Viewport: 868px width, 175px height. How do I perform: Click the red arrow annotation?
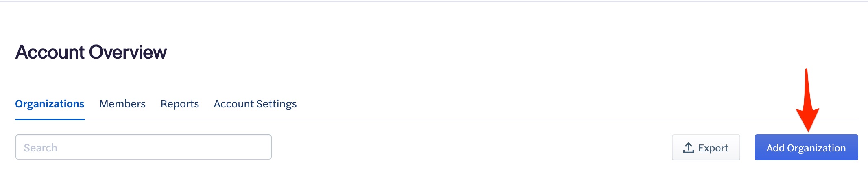(807, 100)
